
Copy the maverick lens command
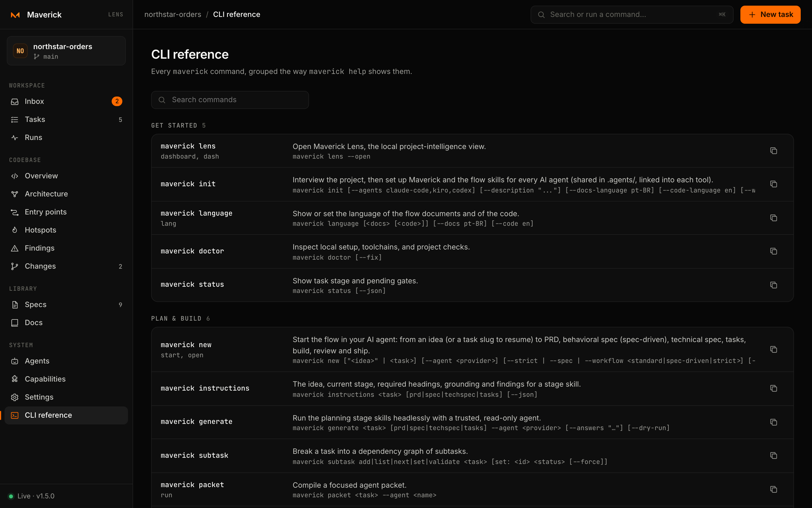[773, 151]
